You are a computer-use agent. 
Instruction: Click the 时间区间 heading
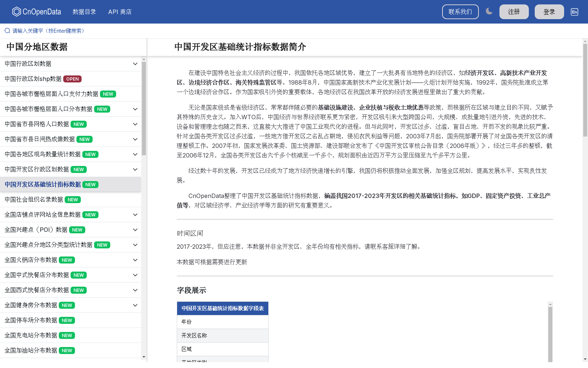[190, 233]
